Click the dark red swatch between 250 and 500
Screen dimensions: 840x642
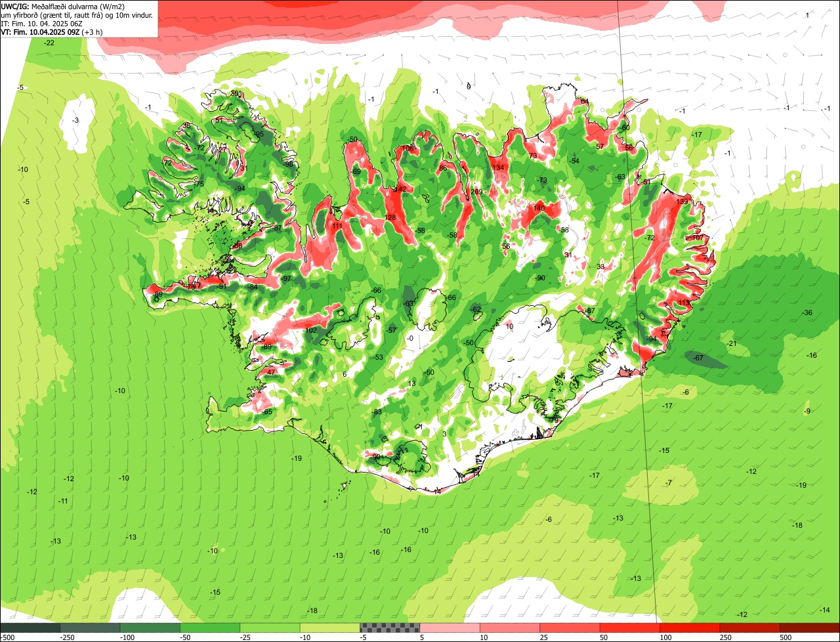(x=750, y=628)
